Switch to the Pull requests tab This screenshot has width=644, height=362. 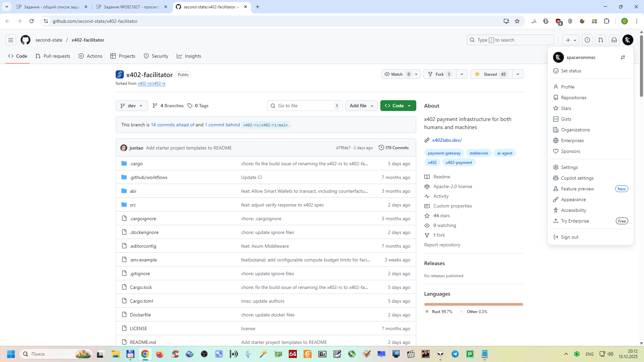(x=53, y=56)
